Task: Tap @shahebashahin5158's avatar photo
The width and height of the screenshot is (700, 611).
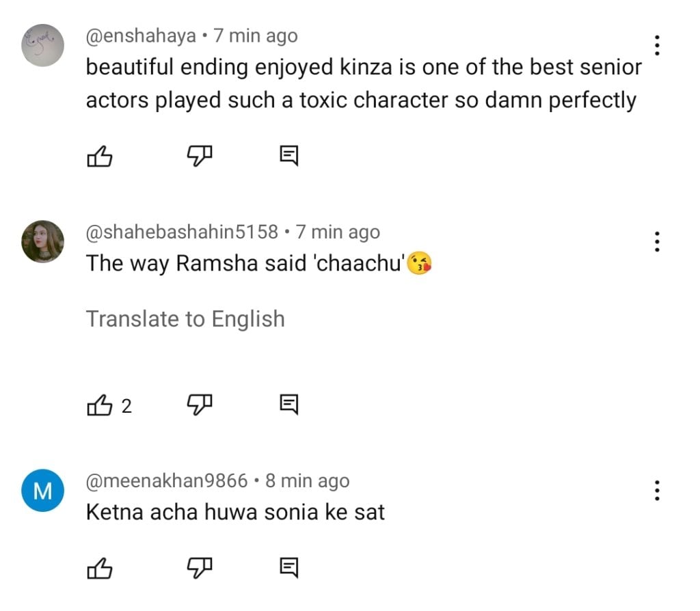Action: click(42, 241)
